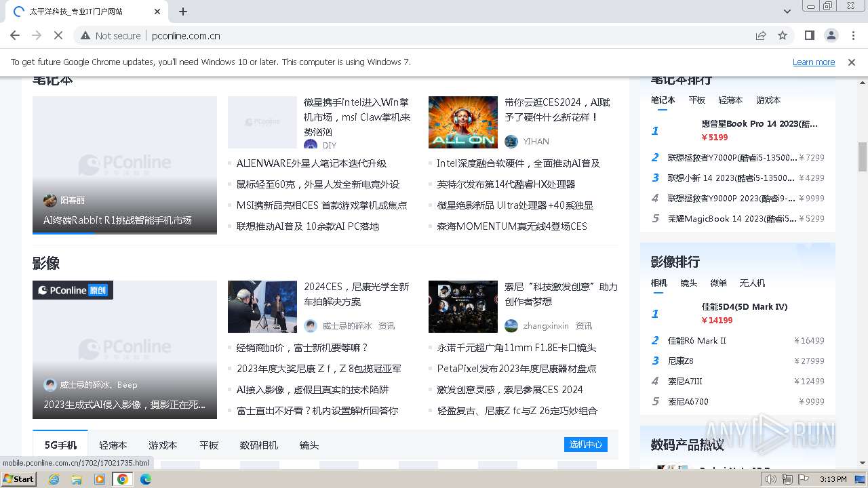The width and height of the screenshot is (868, 488).
Task: Open new browser tab
Action: pos(183,12)
